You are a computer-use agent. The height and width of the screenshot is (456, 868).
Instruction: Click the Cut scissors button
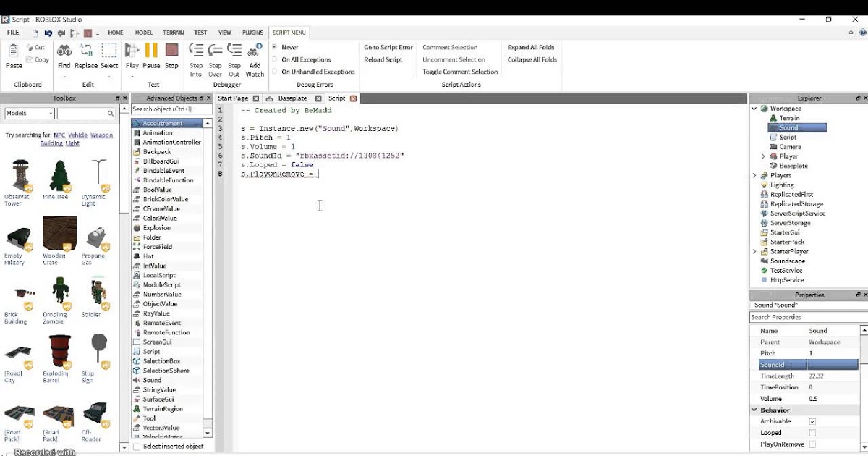pos(35,48)
